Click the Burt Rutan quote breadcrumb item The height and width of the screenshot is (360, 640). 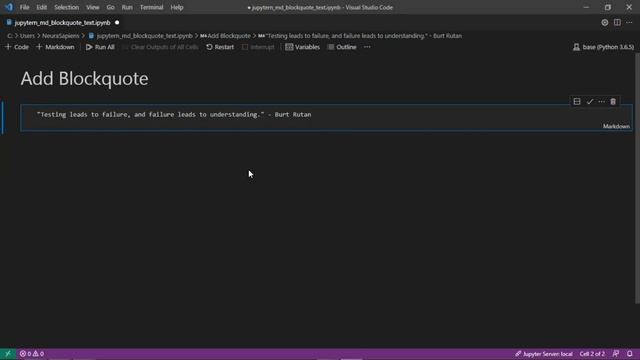click(x=360, y=36)
